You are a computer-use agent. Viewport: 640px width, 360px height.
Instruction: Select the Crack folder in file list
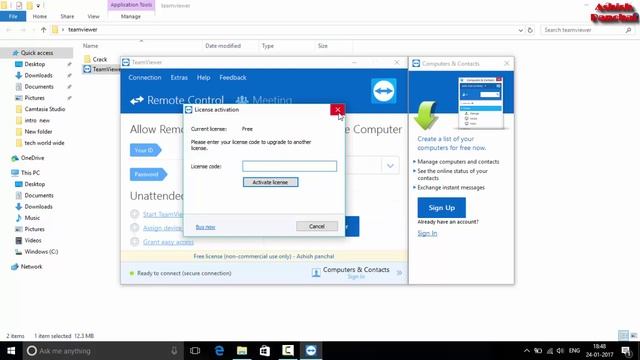[100, 59]
